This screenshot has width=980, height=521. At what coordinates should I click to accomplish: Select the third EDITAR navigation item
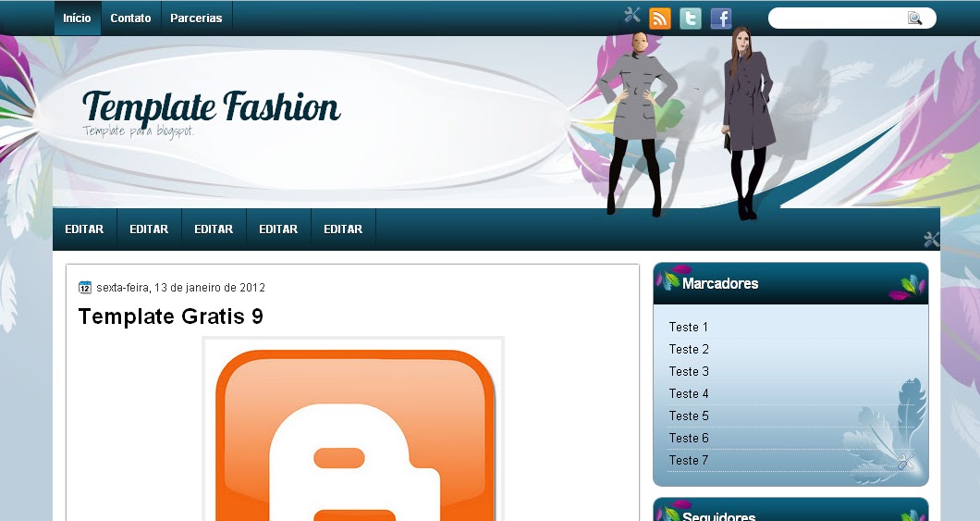[214, 229]
